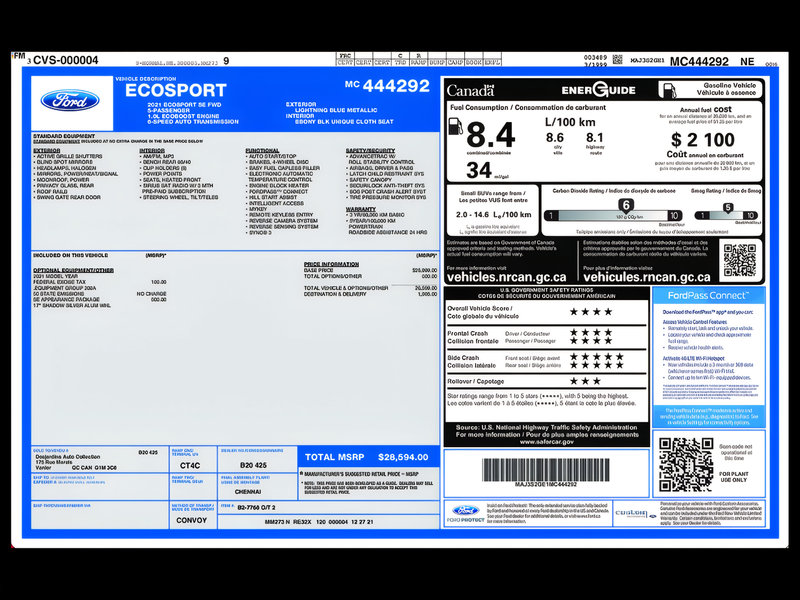Viewport: 800px width, 600px height.
Task: Click the Canada wordmark
Action: coord(470,91)
